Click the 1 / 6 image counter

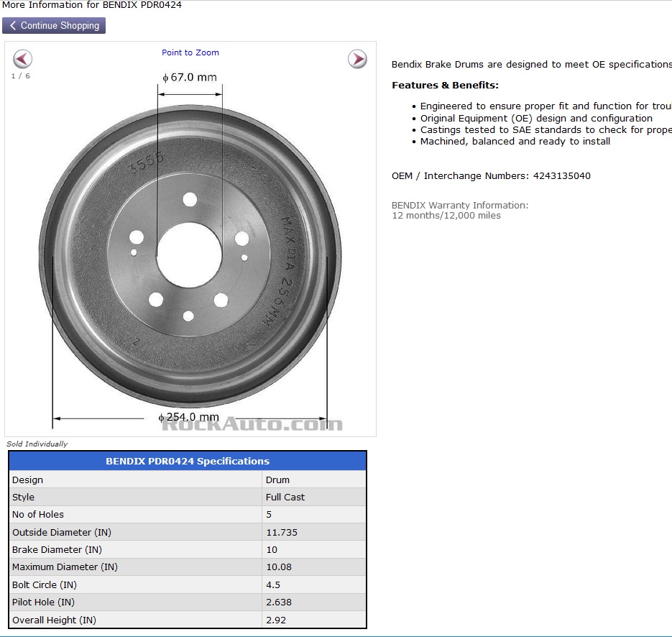tap(21, 76)
